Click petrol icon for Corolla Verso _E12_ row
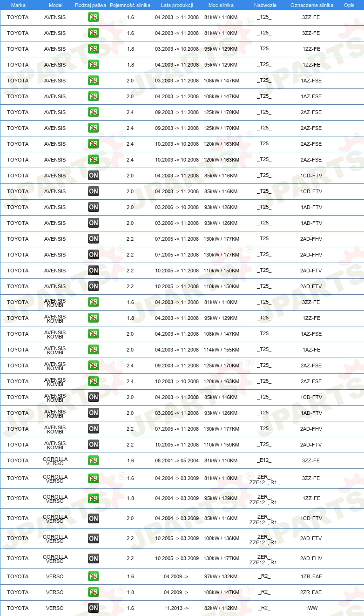The width and height of the screenshot is (364, 616). tap(94, 460)
